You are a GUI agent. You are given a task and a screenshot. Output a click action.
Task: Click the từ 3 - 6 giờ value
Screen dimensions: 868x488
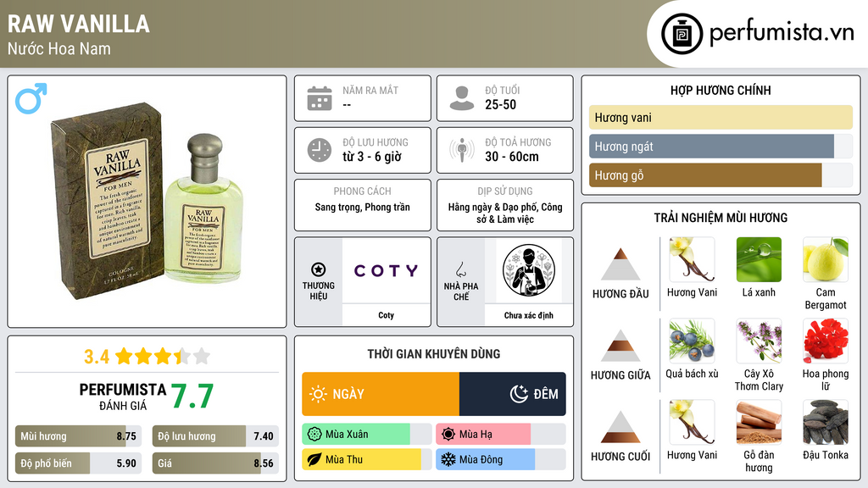tap(371, 157)
